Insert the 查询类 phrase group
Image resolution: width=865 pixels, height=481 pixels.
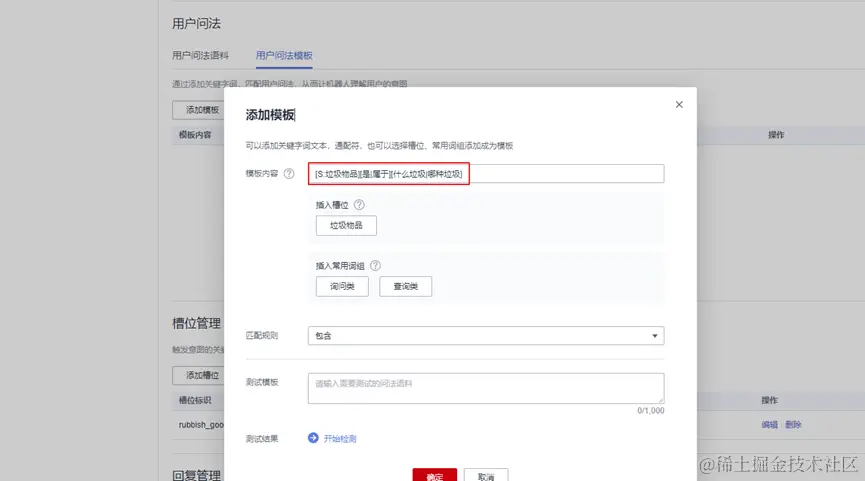(405, 286)
